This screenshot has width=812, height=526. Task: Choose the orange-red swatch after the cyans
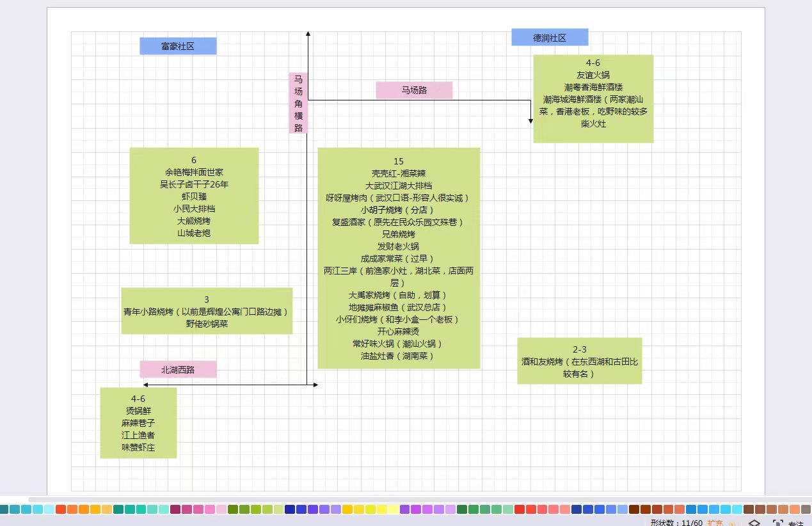click(61, 509)
